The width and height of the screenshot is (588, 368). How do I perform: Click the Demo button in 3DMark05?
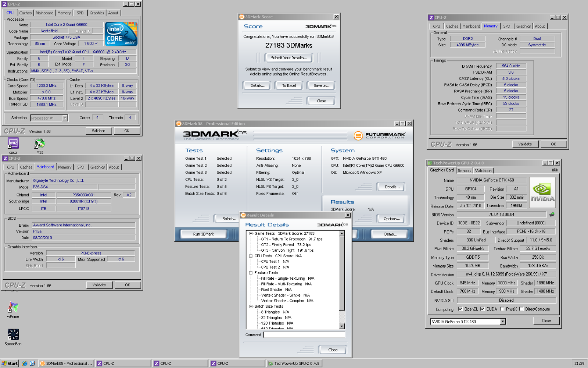click(x=391, y=234)
